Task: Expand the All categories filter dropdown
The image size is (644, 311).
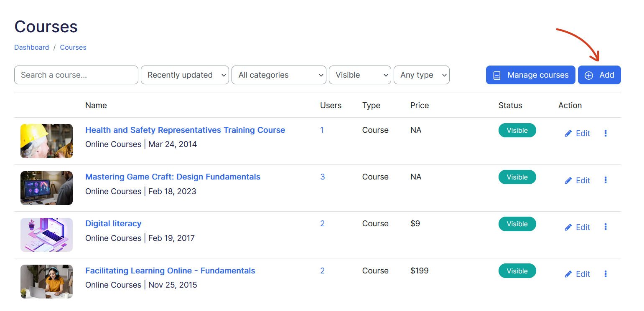Action: click(x=279, y=75)
